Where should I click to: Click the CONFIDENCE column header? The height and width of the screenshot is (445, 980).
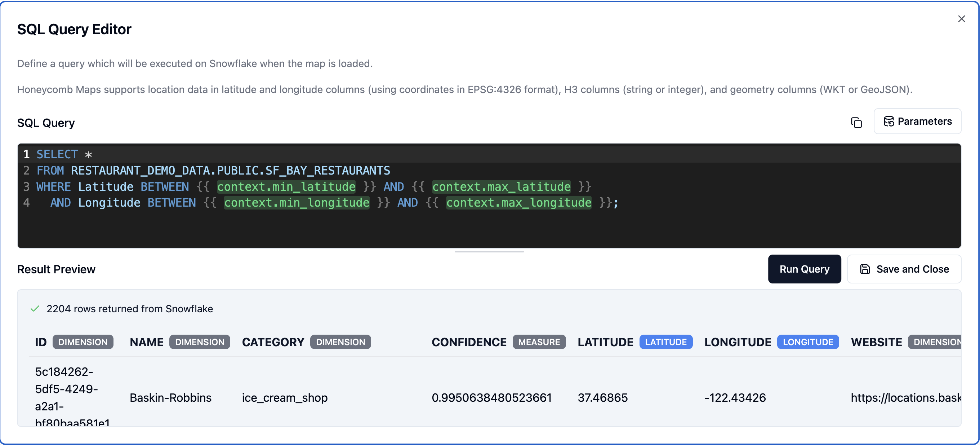point(469,342)
